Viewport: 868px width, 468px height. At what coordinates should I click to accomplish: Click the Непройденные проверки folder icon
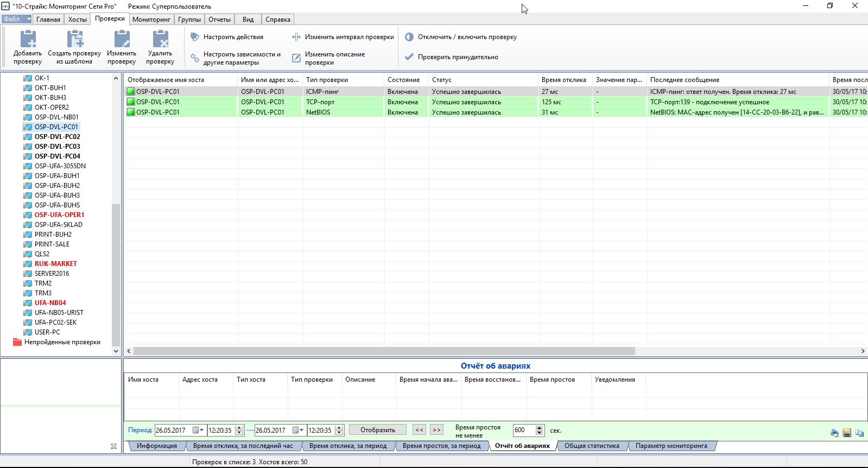[x=17, y=342]
